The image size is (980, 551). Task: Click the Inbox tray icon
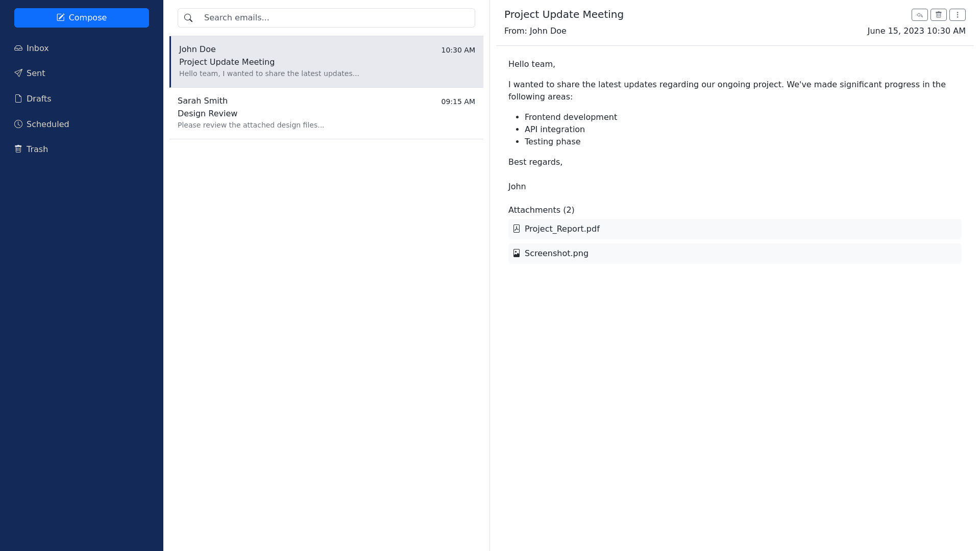tap(18, 48)
